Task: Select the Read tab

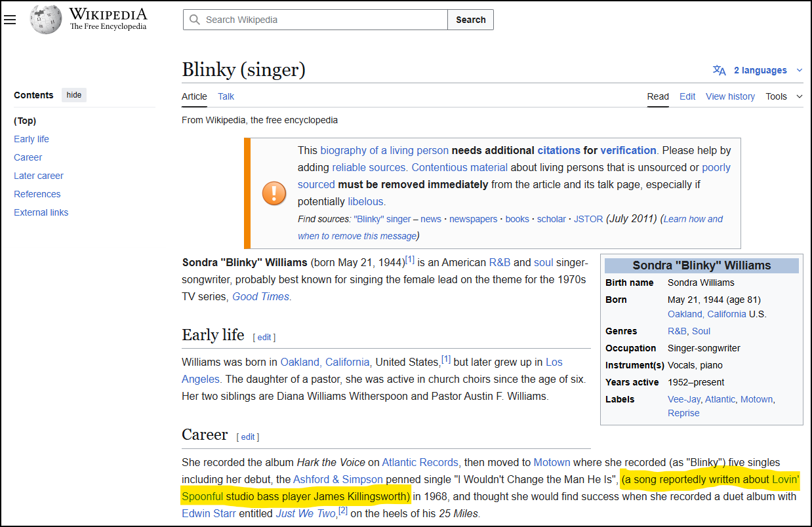Action: pyautogui.click(x=658, y=96)
